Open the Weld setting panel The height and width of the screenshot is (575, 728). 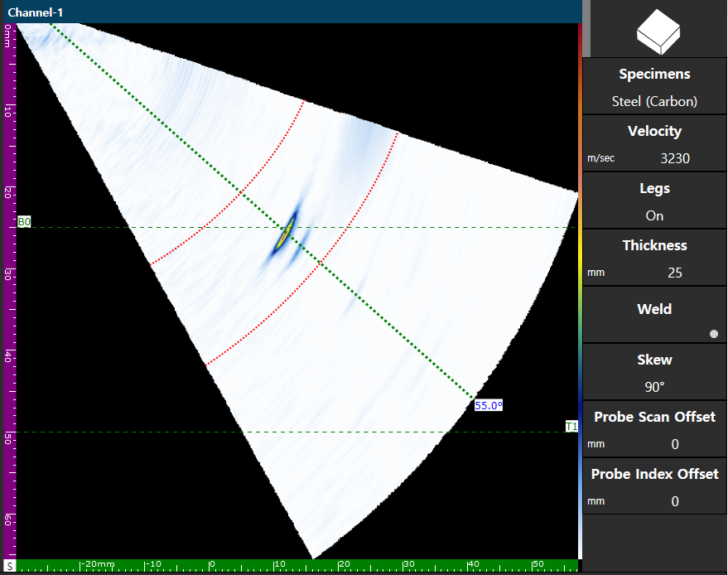point(654,316)
